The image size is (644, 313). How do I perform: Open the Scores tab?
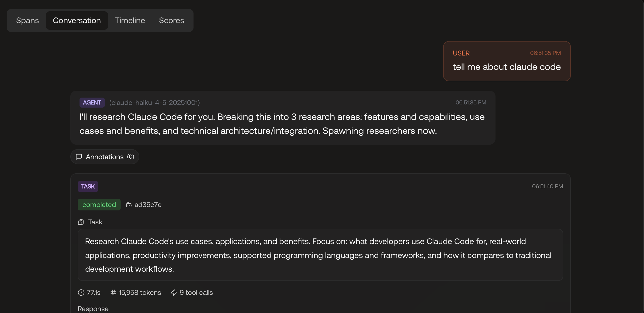[x=171, y=20]
